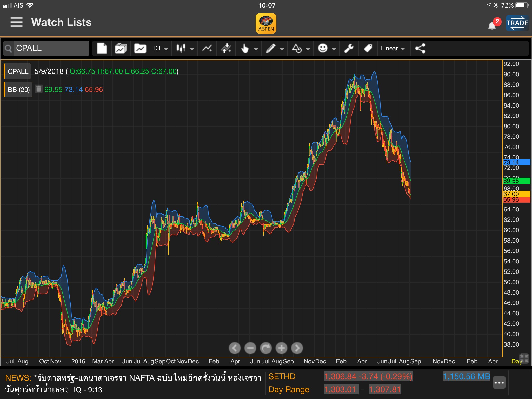The height and width of the screenshot is (399, 532).
Task: Open the NAFTA news headline
Action: click(x=133, y=383)
